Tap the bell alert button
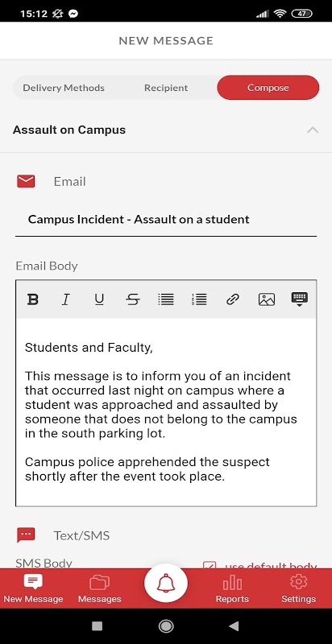Image resolution: width=332 pixels, height=644 pixels. click(x=166, y=584)
